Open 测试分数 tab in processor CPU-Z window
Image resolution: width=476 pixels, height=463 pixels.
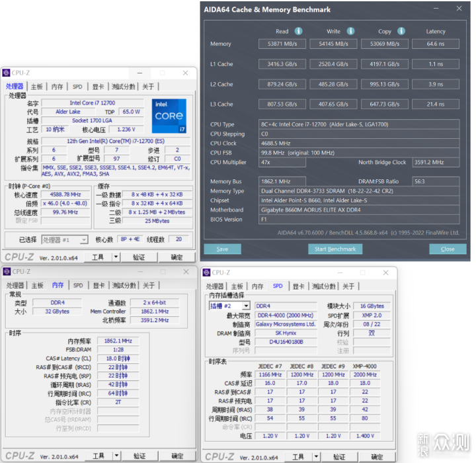click(x=123, y=87)
